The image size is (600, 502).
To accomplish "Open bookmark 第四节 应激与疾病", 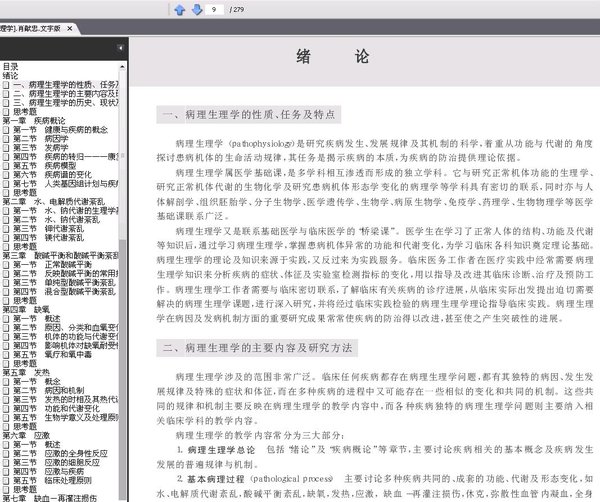I will point(49,471).
